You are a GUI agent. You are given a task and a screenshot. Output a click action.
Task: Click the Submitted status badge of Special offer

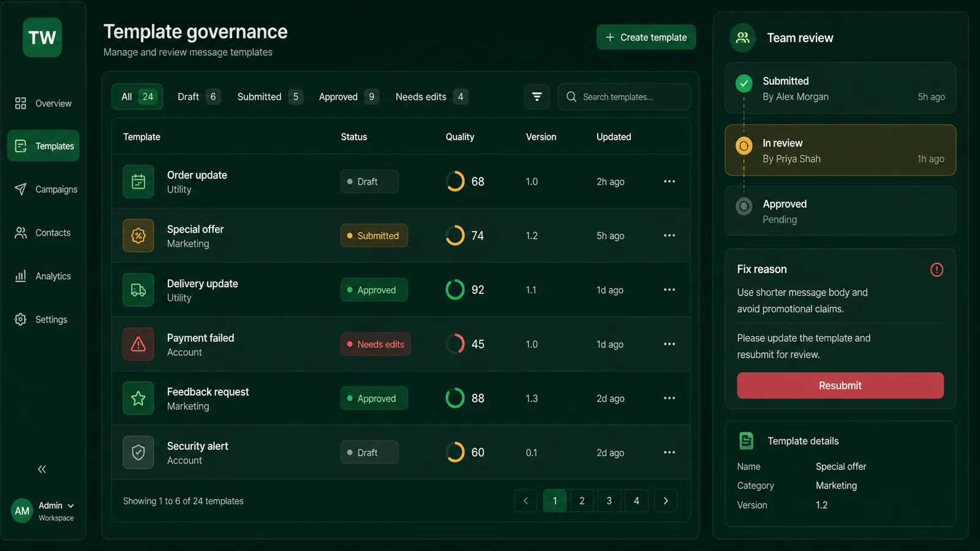[x=374, y=236]
